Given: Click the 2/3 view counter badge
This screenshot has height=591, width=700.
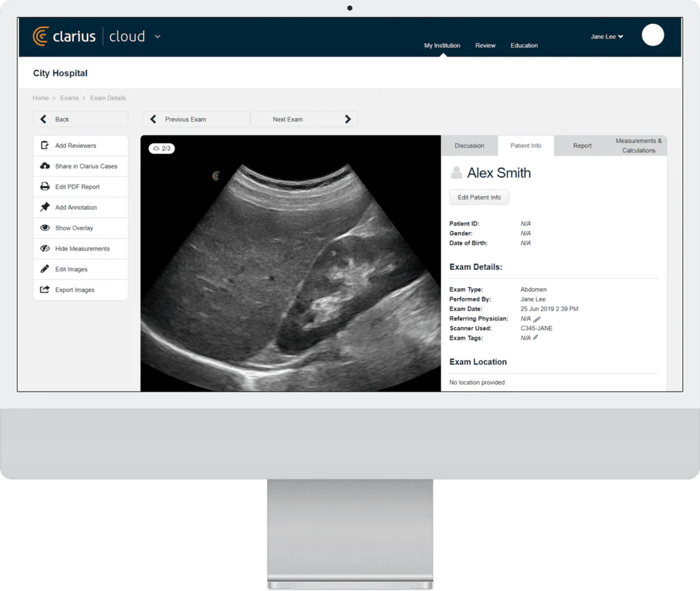Looking at the screenshot, I should pyautogui.click(x=161, y=148).
